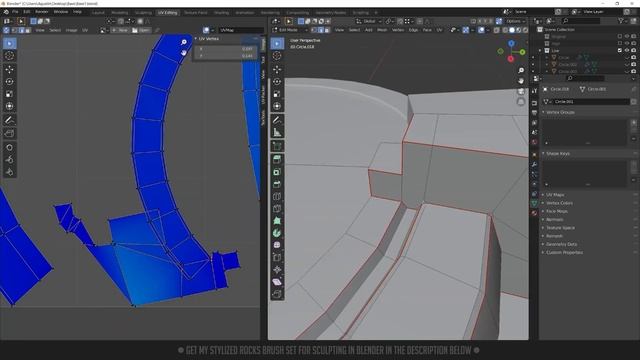The height and width of the screenshot is (360, 640).
Task: Select the Transform tool in UV editor toolbar
Action: tap(9, 106)
